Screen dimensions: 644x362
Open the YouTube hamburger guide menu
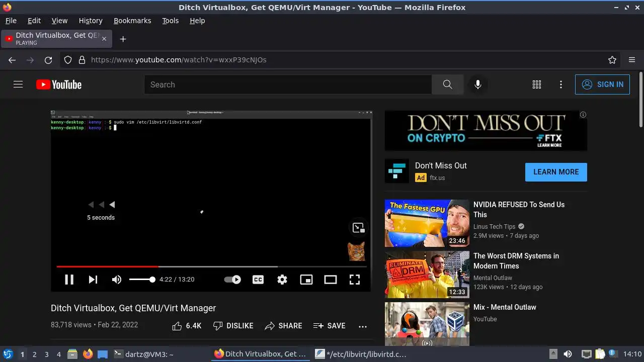pyautogui.click(x=18, y=84)
